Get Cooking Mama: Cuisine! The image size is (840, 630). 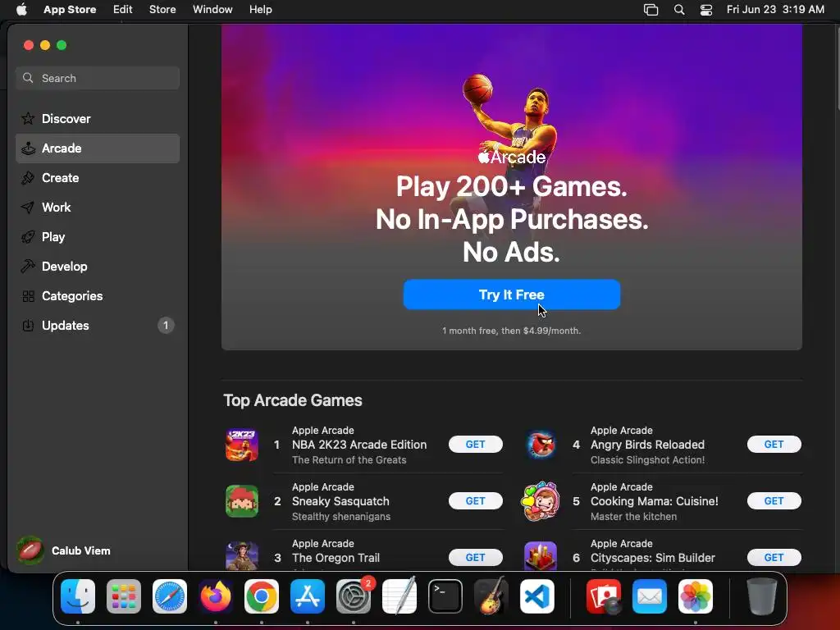pos(774,501)
